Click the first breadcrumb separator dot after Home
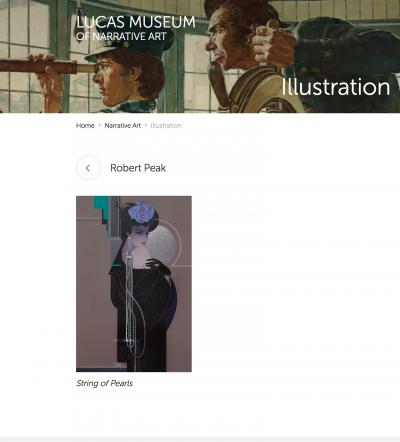The height and width of the screenshot is (442, 400). (99, 126)
